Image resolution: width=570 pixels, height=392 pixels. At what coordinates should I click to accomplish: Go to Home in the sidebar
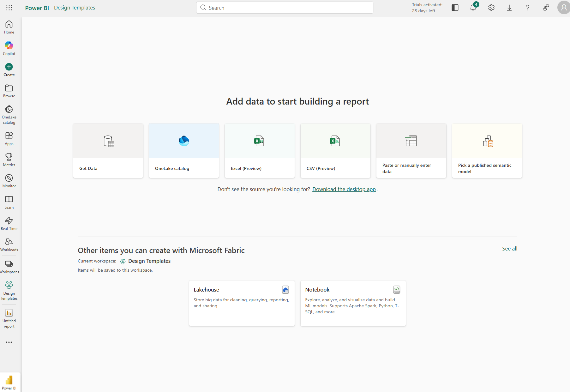tap(9, 27)
